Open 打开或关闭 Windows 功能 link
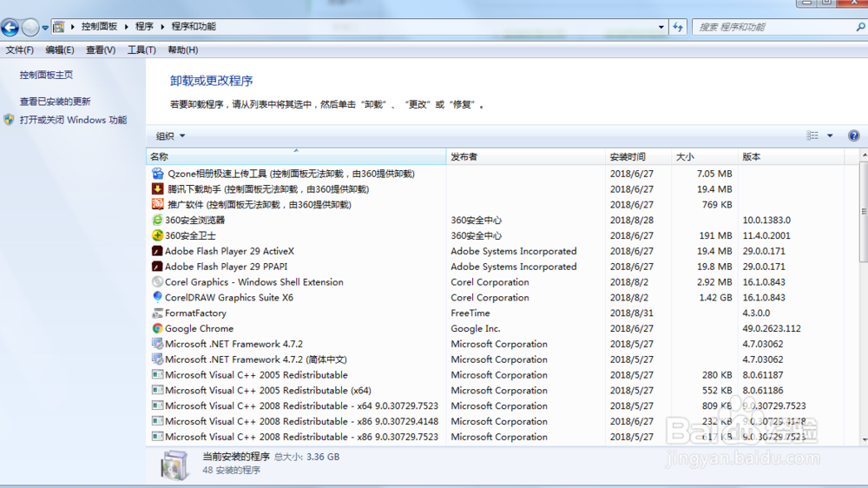This screenshot has height=488, width=868. [x=73, y=120]
